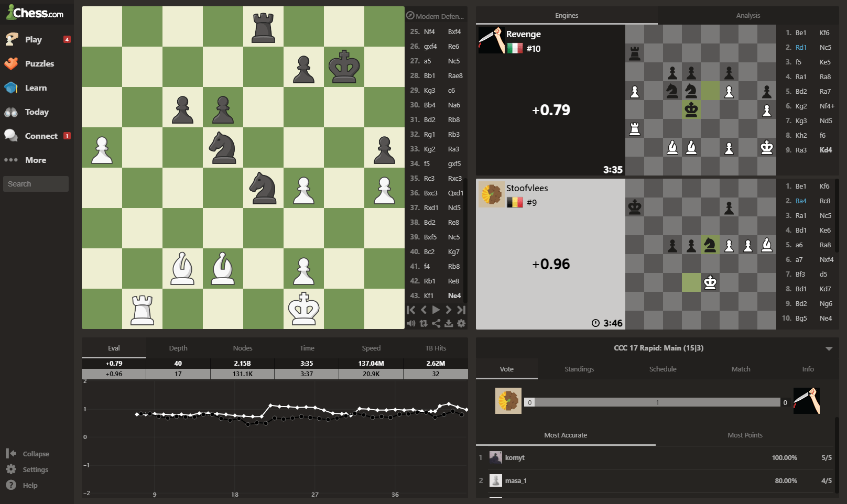Click the white king on f1
This screenshot has height=504, width=847.
tap(303, 309)
